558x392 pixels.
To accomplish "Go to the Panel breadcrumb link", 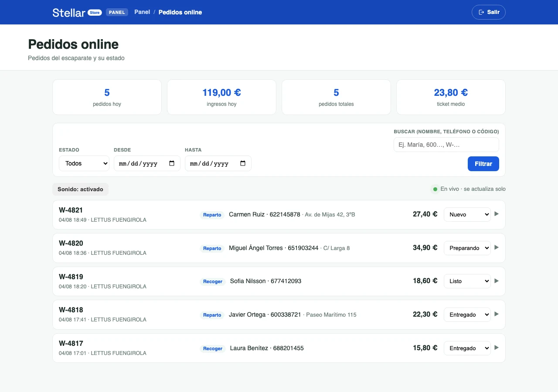I will click(x=142, y=12).
